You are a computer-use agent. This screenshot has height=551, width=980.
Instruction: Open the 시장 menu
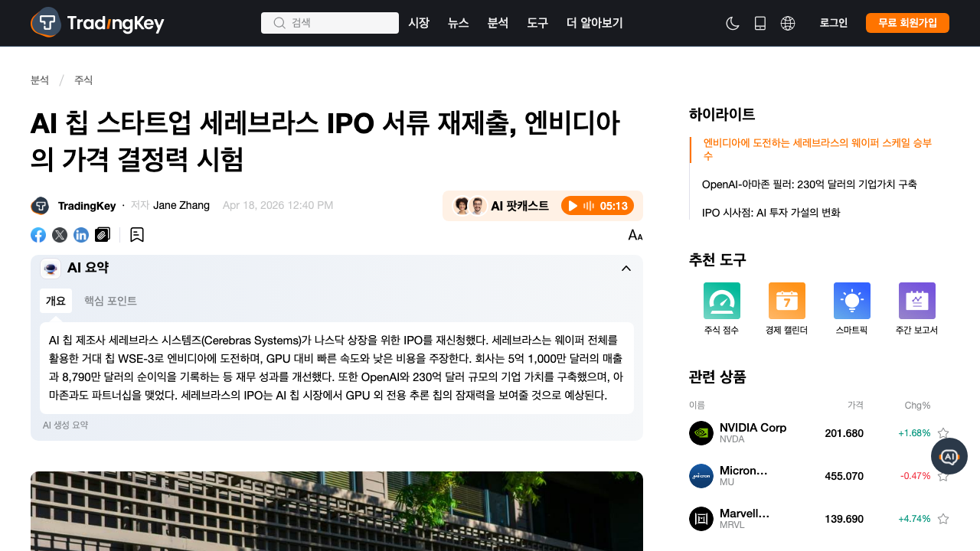click(419, 23)
